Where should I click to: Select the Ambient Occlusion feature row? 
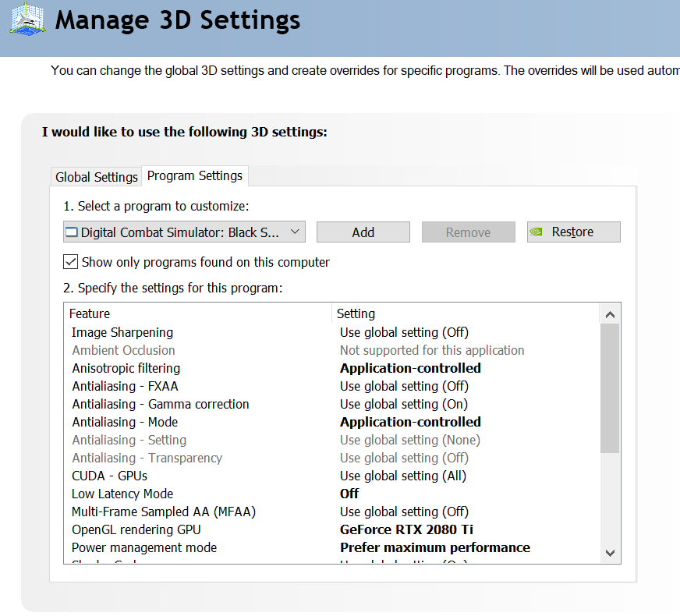(123, 350)
